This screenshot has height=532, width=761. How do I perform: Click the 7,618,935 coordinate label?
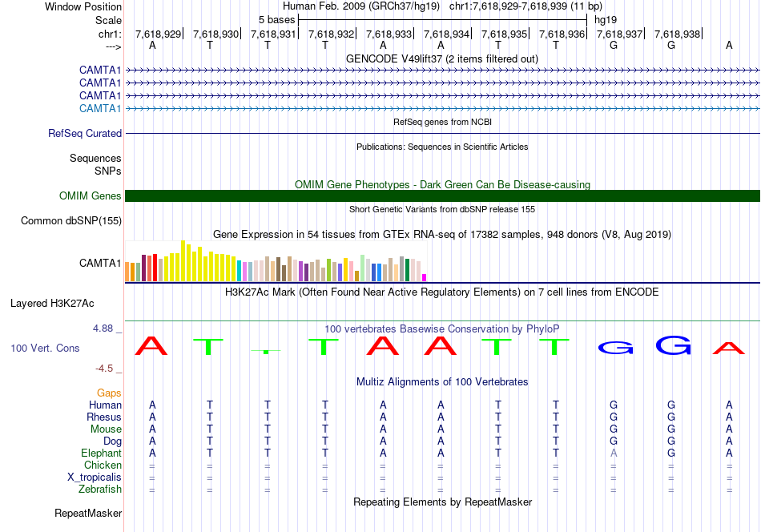(x=504, y=34)
